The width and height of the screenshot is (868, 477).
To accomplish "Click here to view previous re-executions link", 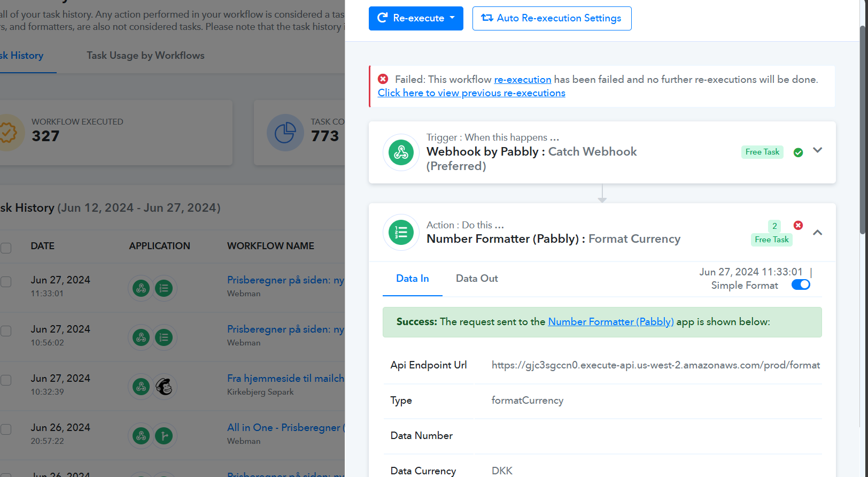I will coord(471,93).
